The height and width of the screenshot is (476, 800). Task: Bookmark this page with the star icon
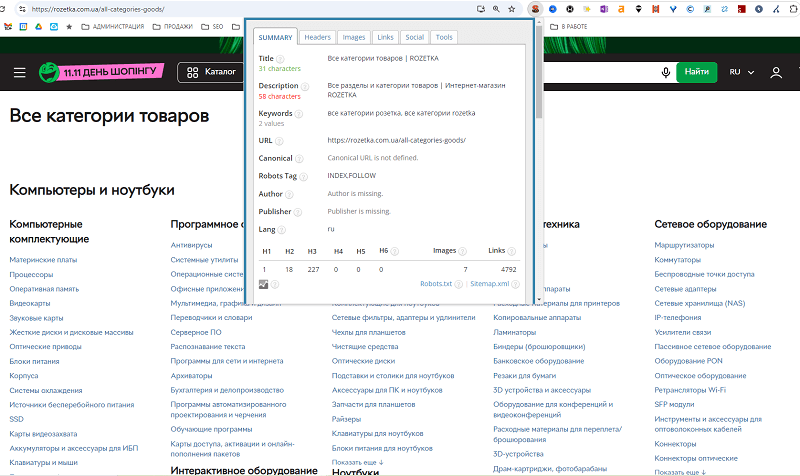[x=512, y=9]
